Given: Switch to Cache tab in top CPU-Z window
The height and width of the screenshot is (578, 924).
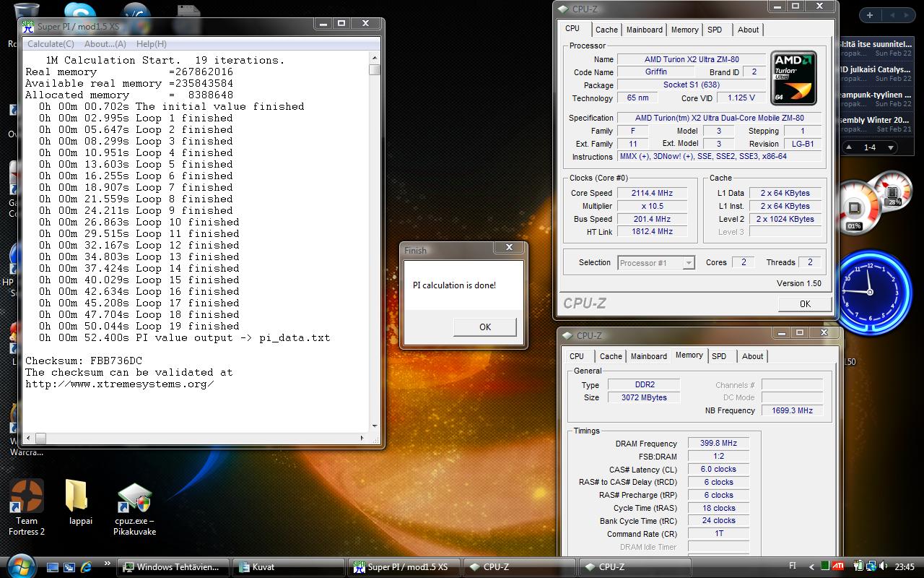Looking at the screenshot, I should [606, 30].
